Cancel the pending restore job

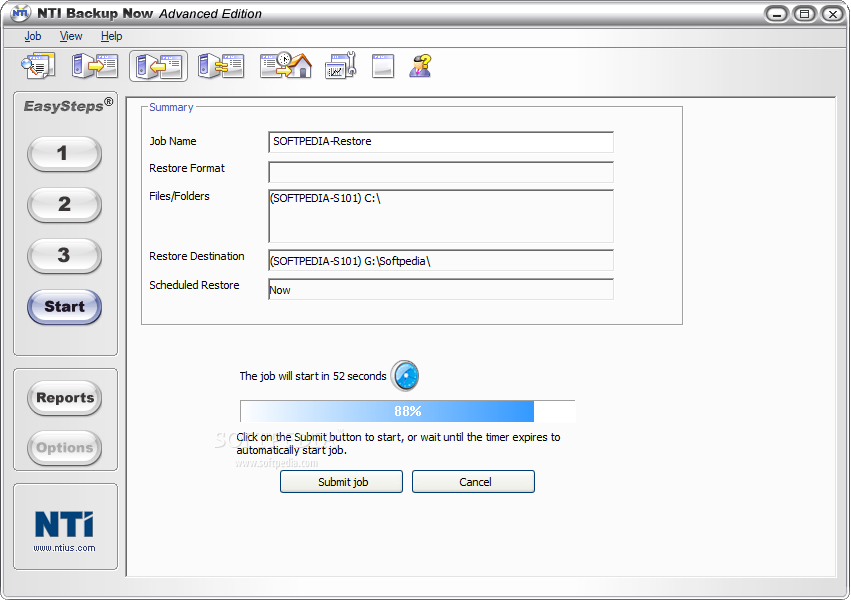(473, 482)
